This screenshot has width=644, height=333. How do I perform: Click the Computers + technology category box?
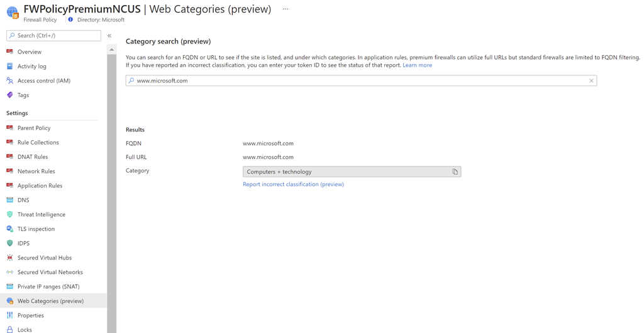pyautogui.click(x=352, y=172)
